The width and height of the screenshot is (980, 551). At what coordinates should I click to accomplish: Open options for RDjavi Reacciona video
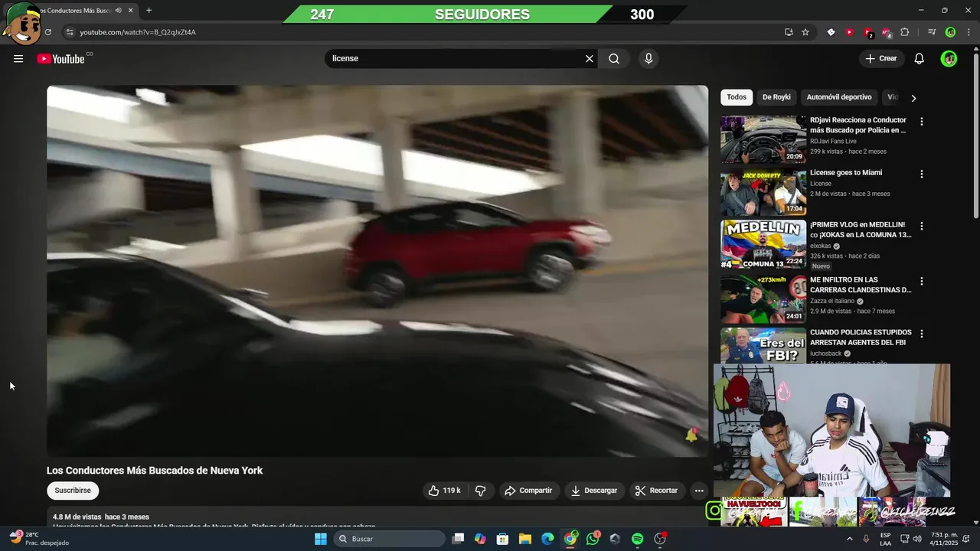pyautogui.click(x=922, y=122)
